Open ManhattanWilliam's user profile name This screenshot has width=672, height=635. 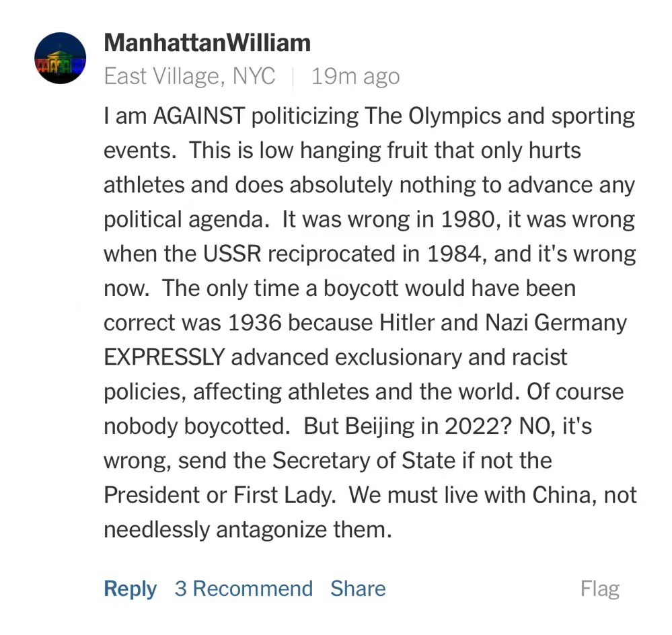pos(207,43)
